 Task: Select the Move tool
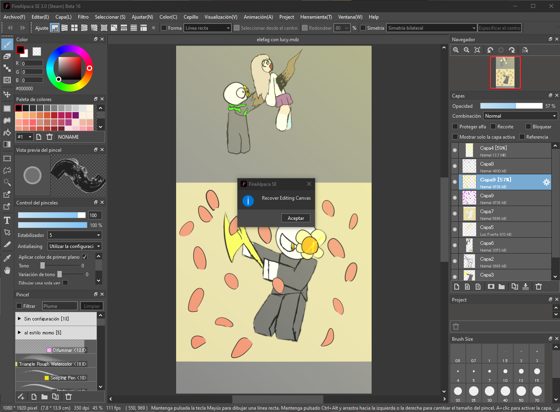[x=7, y=94]
